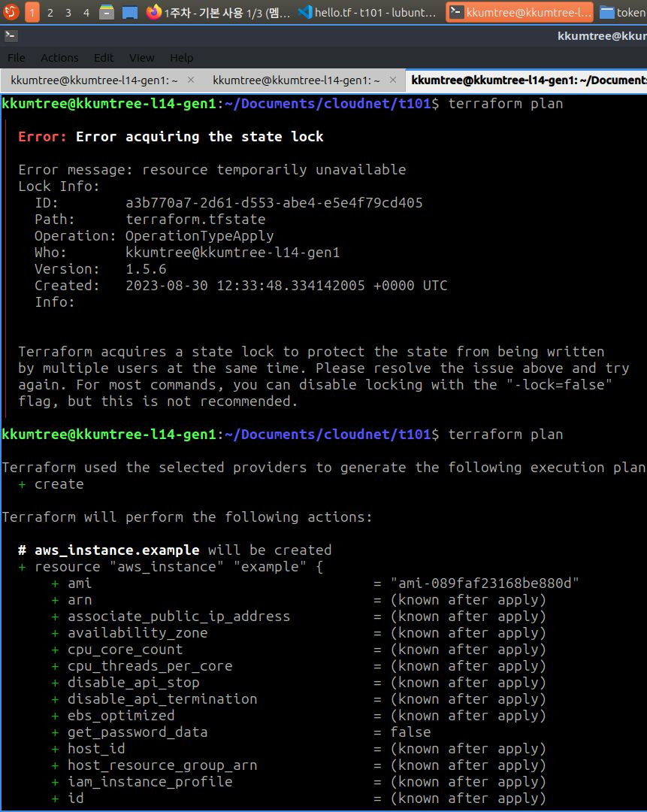Click the arn attribute name
Viewport: 647px width, 812px height.
click(80, 600)
